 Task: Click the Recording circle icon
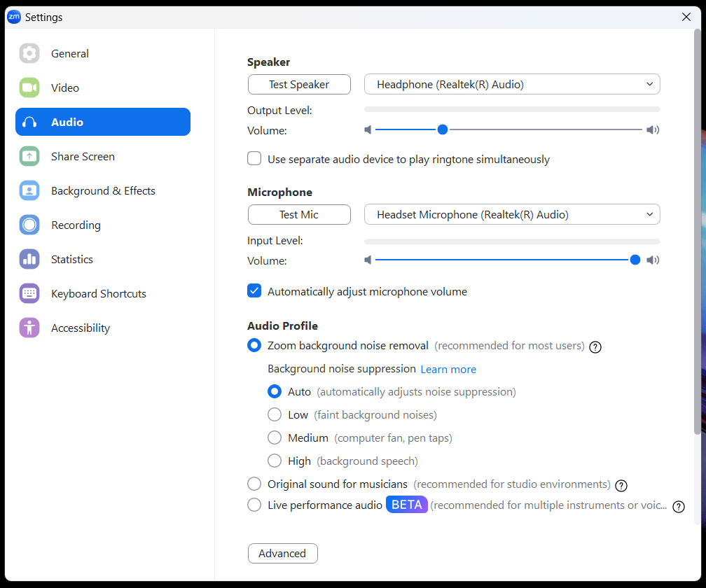pyautogui.click(x=29, y=225)
